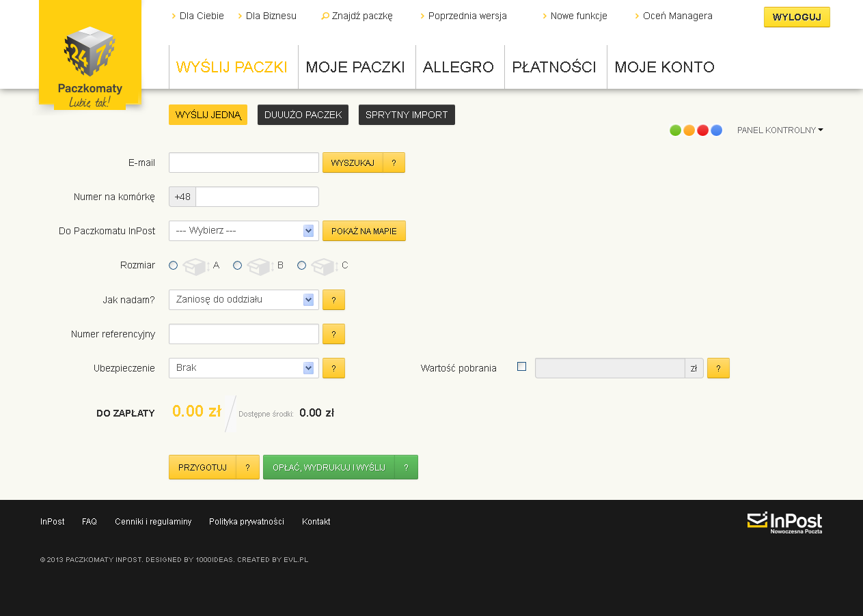
Task: Select parcel size C radio button
Action: [x=302, y=266]
